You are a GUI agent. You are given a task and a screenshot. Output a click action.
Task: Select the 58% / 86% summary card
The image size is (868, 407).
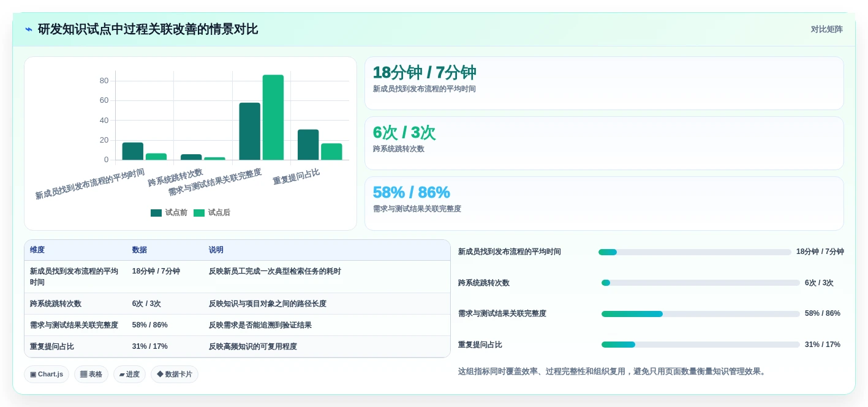pyautogui.click(x=604, y=203)
